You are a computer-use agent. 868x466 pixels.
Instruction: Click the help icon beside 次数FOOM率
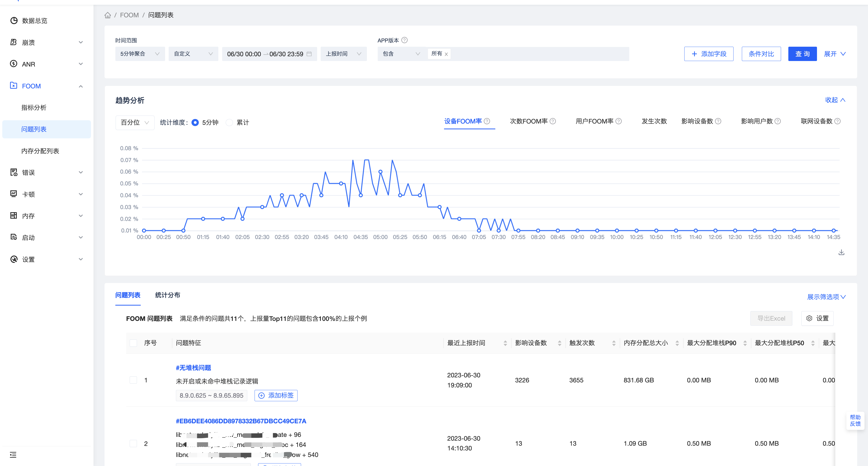click(553, 121)
